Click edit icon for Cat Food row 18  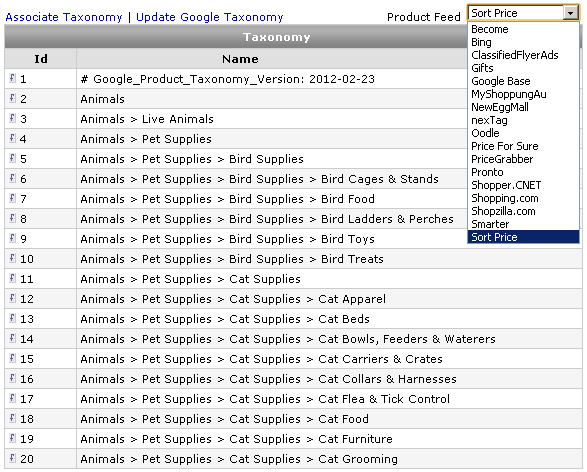[x=12, y=418]
